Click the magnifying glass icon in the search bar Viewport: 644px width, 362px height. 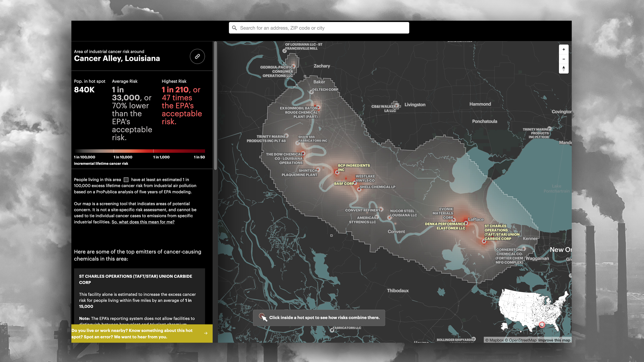point(235,28)
